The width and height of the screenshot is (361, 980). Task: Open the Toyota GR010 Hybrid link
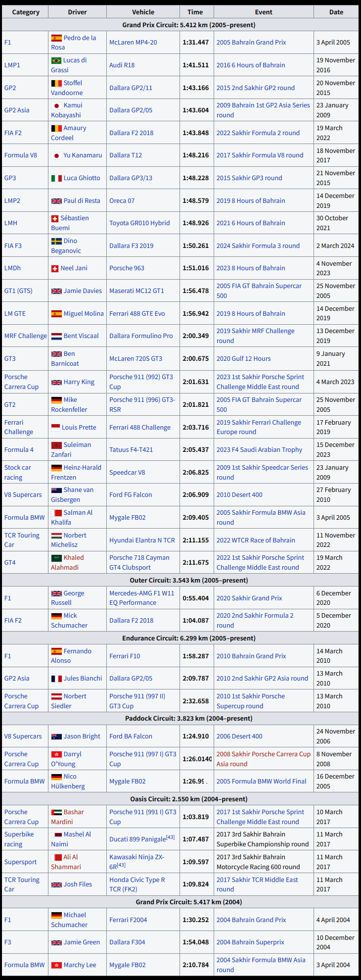coord(139,223)
